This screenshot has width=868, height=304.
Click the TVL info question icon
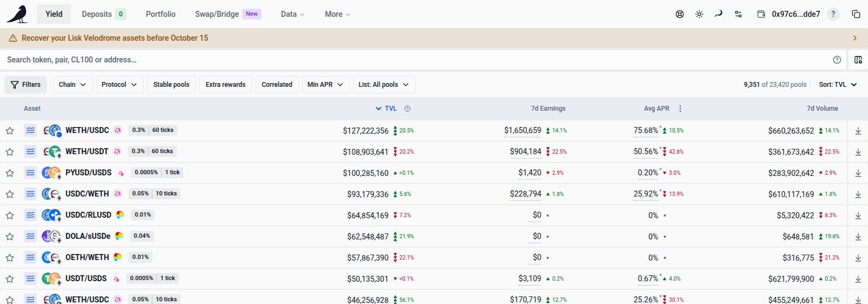click(x=407, y=109)
